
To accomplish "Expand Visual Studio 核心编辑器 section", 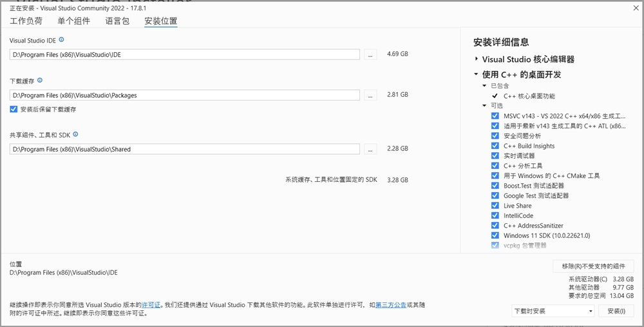I will click(x=477, y=59).
